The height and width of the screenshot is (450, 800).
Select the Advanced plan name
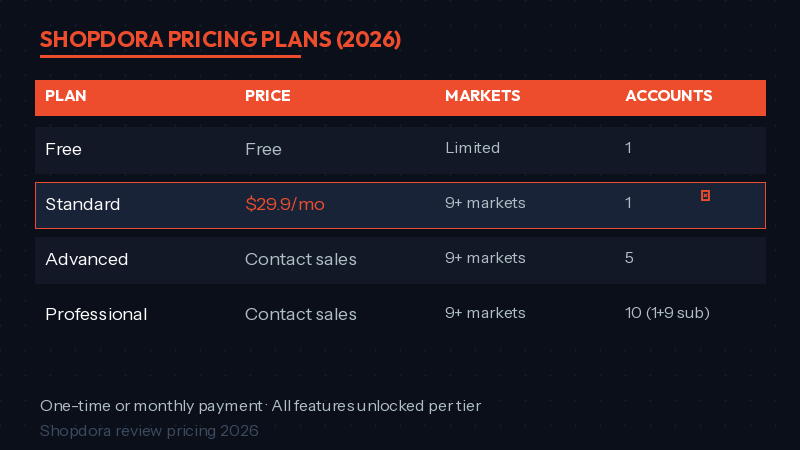(x=86, y=259)
